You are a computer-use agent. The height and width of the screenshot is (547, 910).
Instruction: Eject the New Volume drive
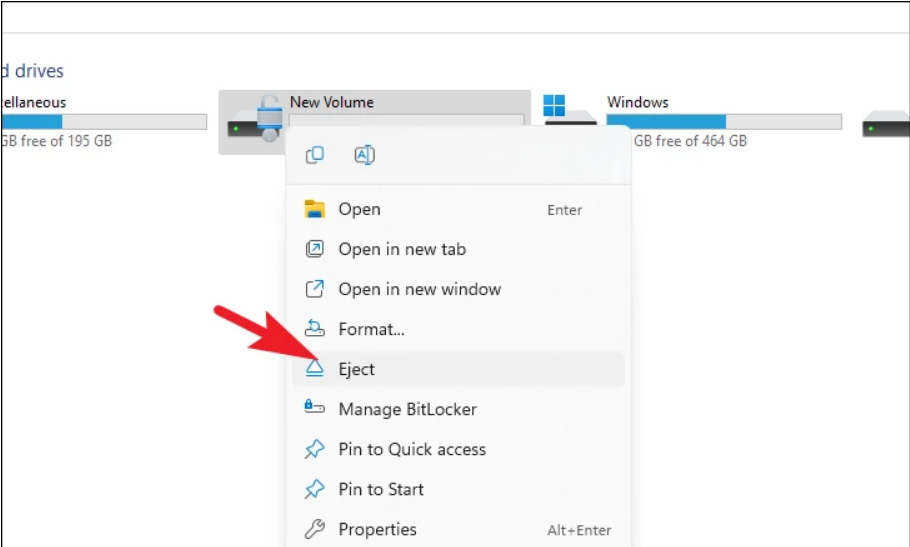click(x=357, y=369)
